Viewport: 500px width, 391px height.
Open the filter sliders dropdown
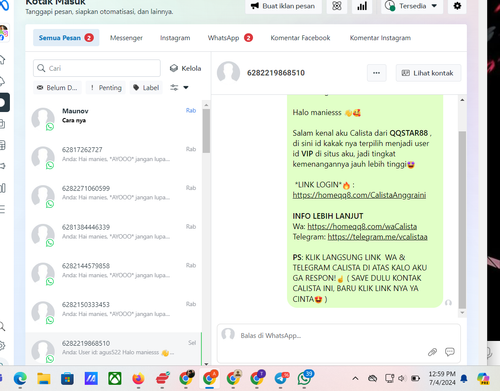click(x=179, y=88)
